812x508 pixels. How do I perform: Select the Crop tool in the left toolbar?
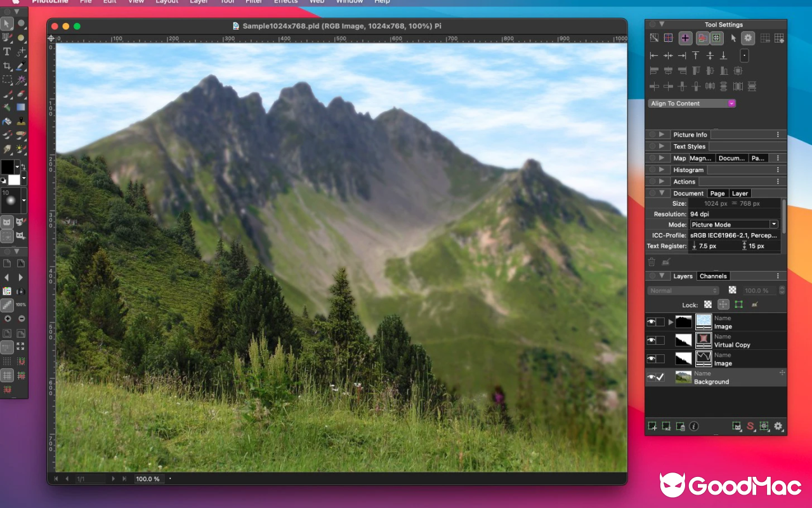(x=6, y=66)
